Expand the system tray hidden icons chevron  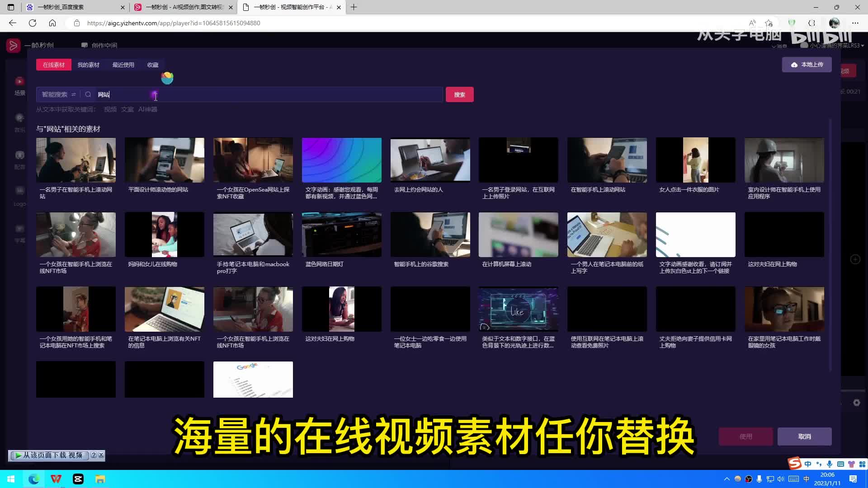click(x=726, y=479)
